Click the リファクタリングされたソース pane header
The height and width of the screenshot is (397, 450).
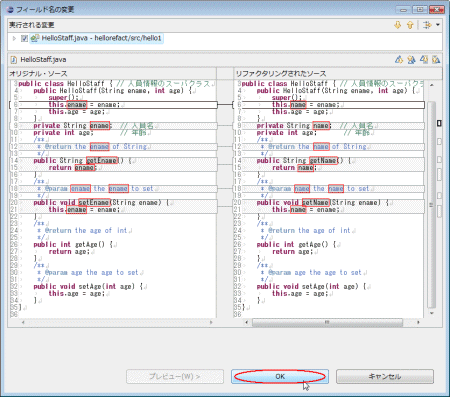tap(281, 73)
